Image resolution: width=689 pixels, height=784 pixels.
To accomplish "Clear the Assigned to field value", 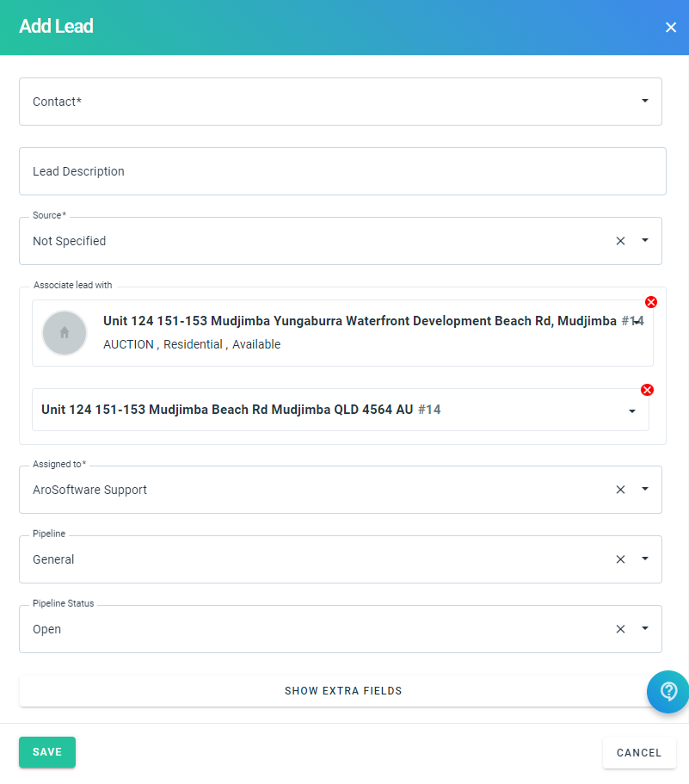I will click(x=620, y=490).
